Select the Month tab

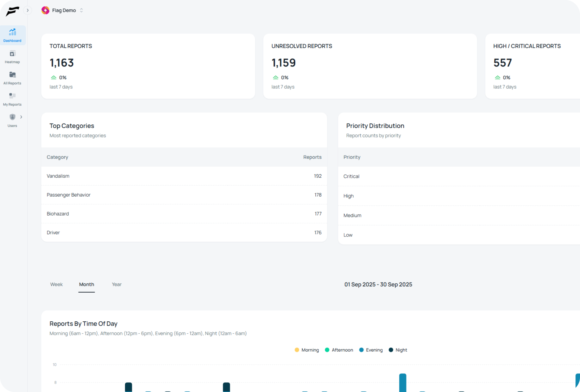click(86, 284)
